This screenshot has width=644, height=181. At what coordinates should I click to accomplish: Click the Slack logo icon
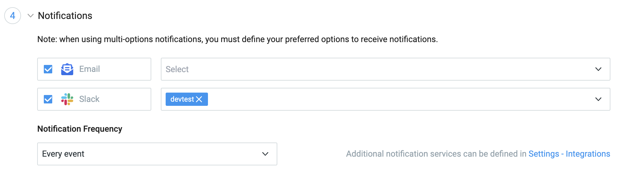click(x=67, y=99)
